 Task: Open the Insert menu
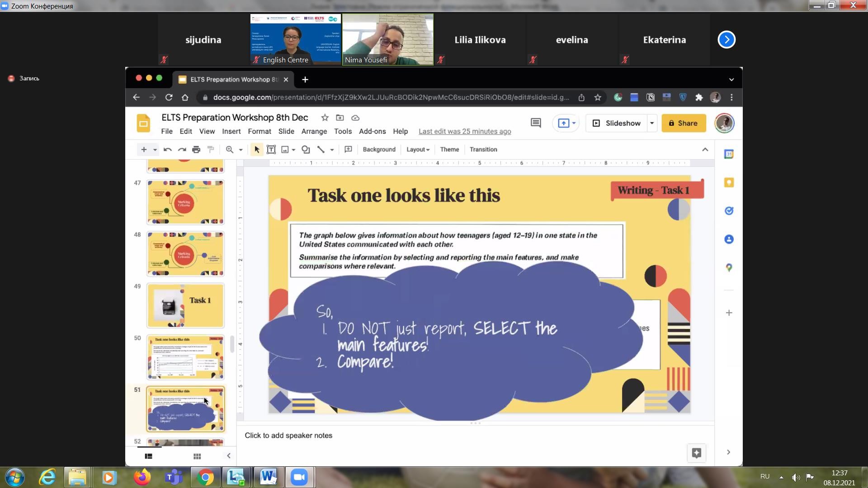coord(231,131)
